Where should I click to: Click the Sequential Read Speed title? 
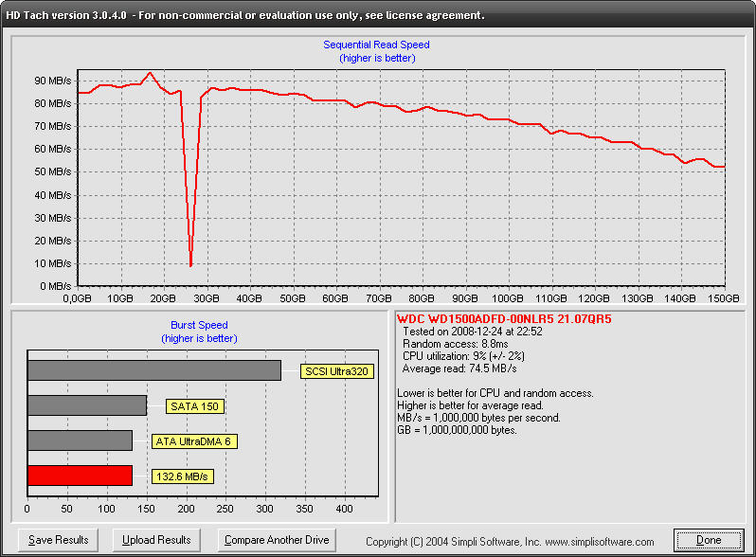[x=376, y=45]
